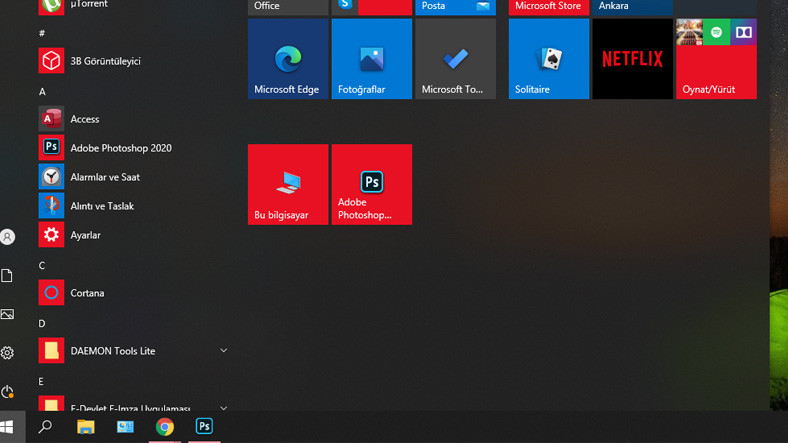Launch 3B Görüntüleyici from the app list

tap(104, 61)
